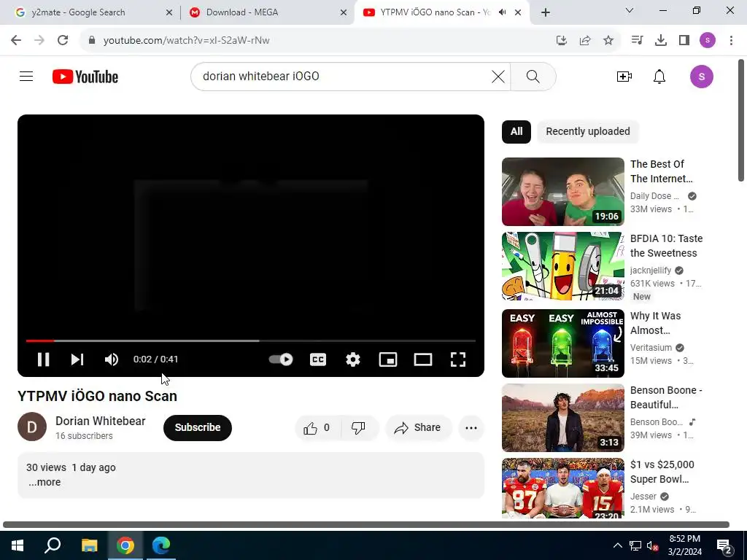Open the more actions ellipsis button

coord(471,427)
